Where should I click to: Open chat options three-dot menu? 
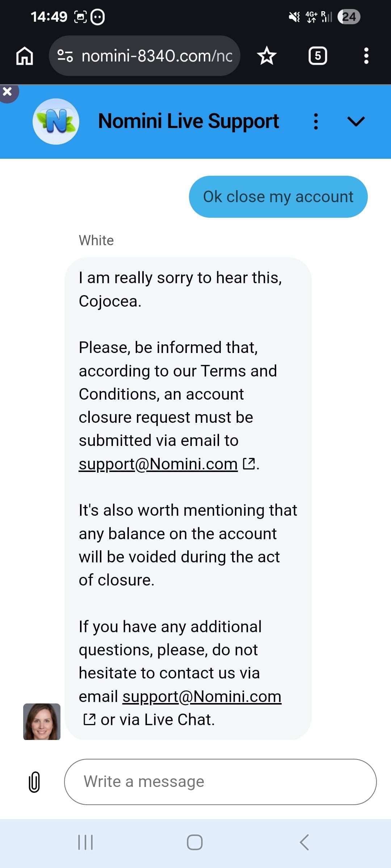[x=316, y=122]
